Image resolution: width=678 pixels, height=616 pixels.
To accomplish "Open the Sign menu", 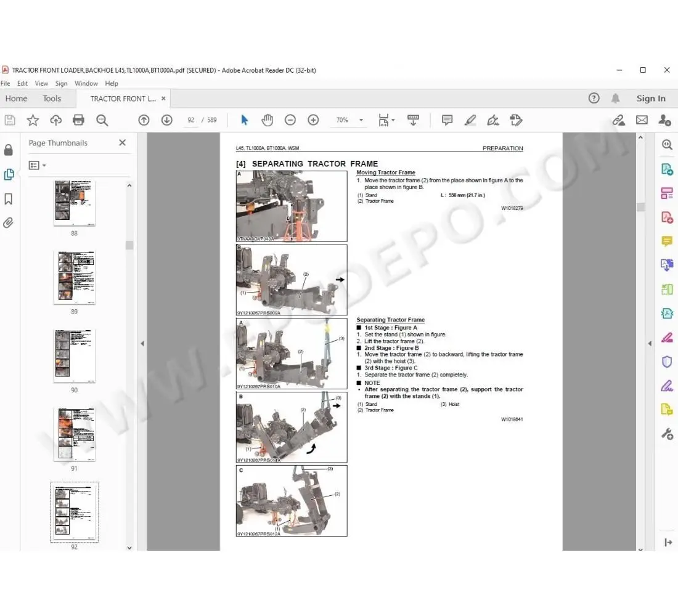I will coord(62,83).
